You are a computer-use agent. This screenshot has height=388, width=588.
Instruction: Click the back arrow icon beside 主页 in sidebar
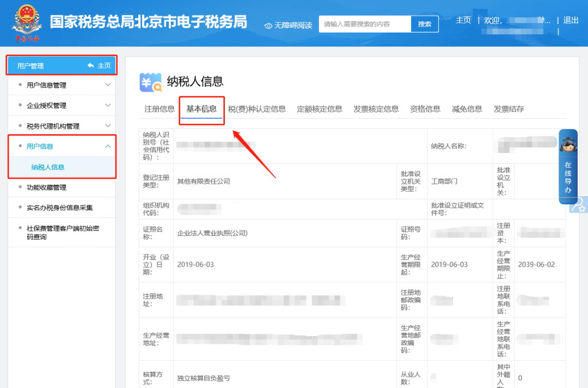(91, 66)
